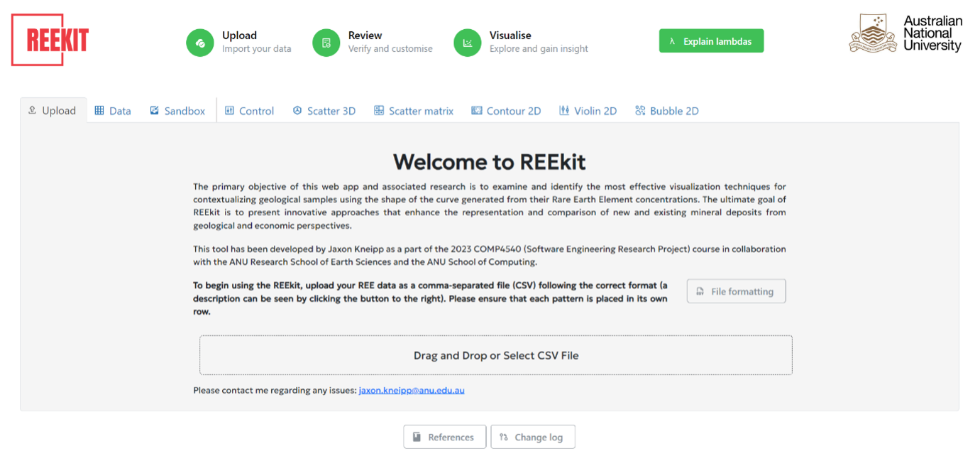Click 'Explore and gain insight' step description
Viewport: 980px width, 466px height.
(539, 49)
